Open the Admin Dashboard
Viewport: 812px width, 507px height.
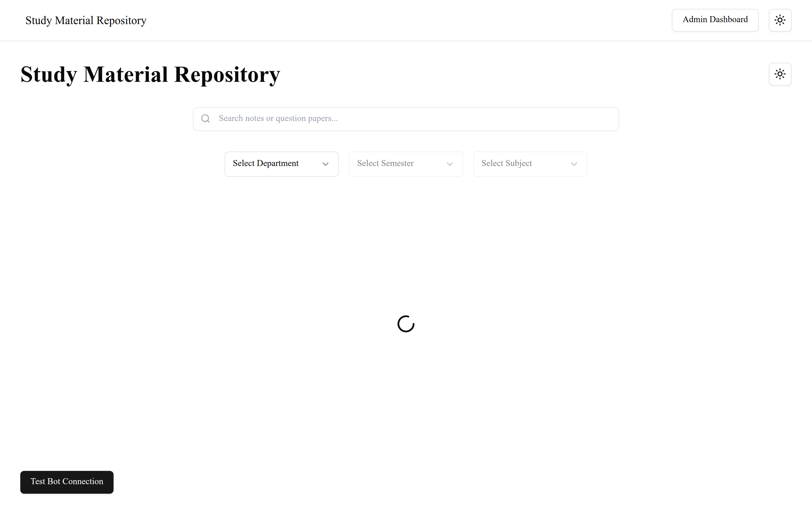715,20
